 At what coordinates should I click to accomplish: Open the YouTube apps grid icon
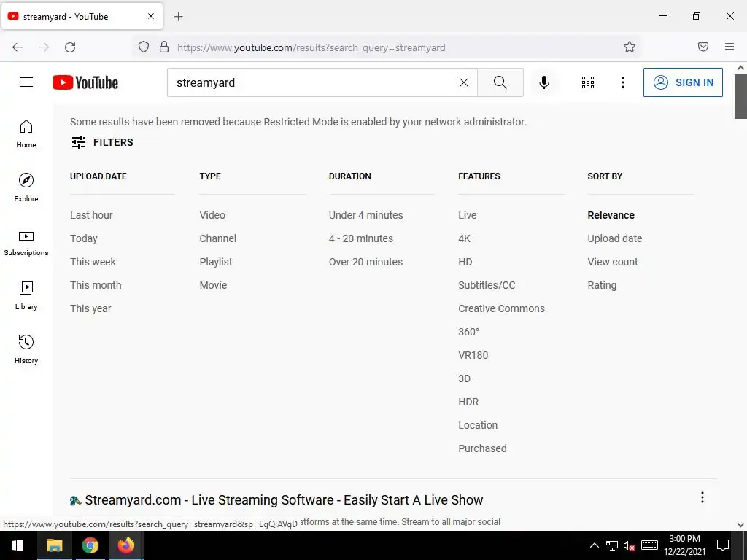coord(588,82)
